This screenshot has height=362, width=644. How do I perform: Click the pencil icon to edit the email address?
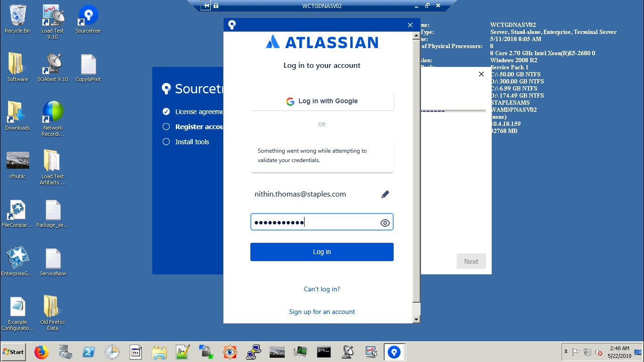[x=385, y=194]
